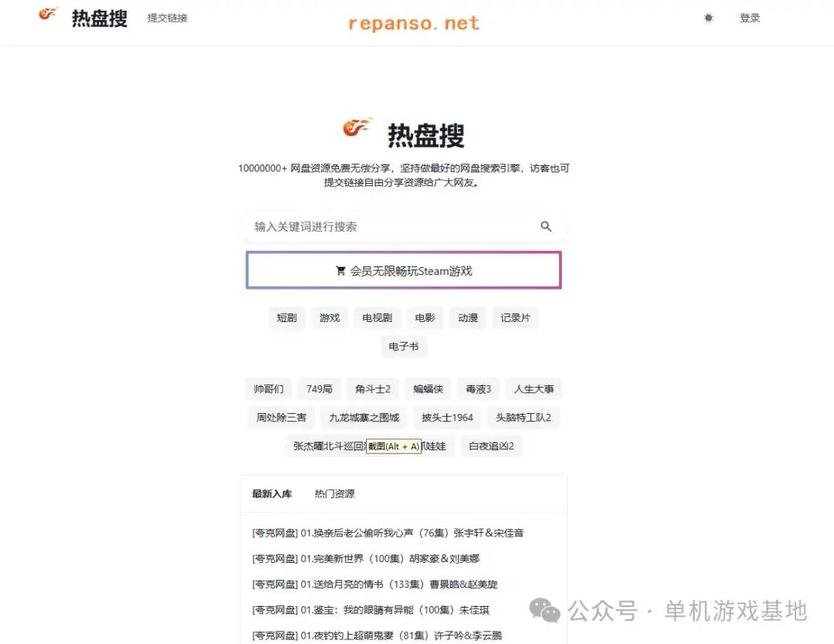Click the magnifier search icon
Image resolution: width=834 pixels, height=644 pixels.
click(546, 226)
